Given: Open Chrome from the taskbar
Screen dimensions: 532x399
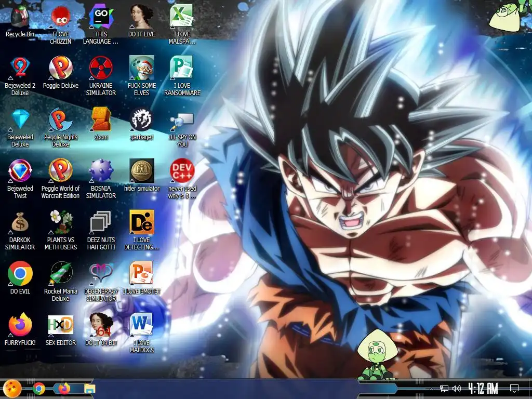Looking at the screenshot, I should point(38,389).
